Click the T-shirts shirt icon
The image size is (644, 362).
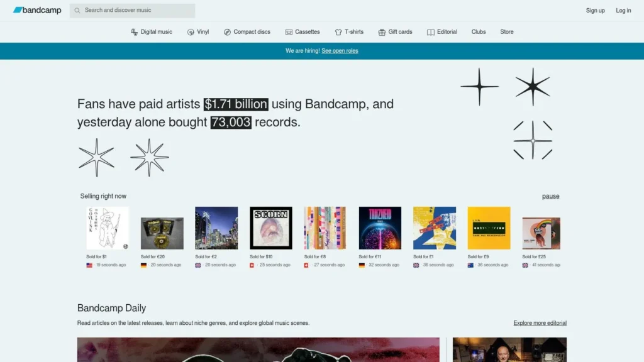pos(338,32)
